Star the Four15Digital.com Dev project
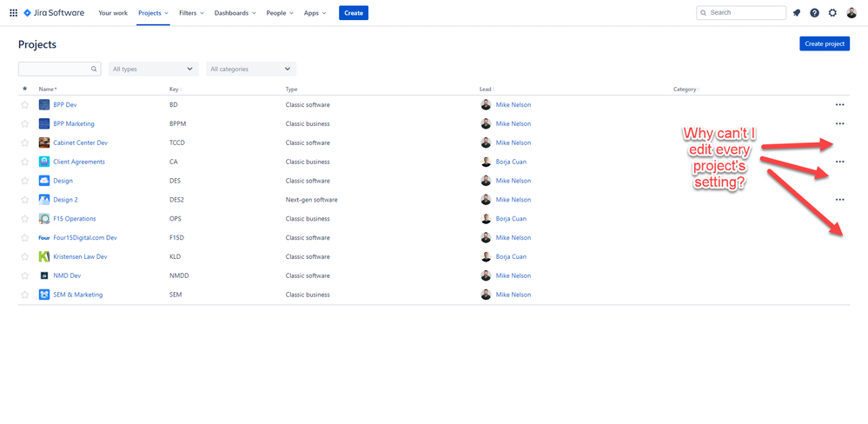Screen dimensions: 868x424 (24, 237)
